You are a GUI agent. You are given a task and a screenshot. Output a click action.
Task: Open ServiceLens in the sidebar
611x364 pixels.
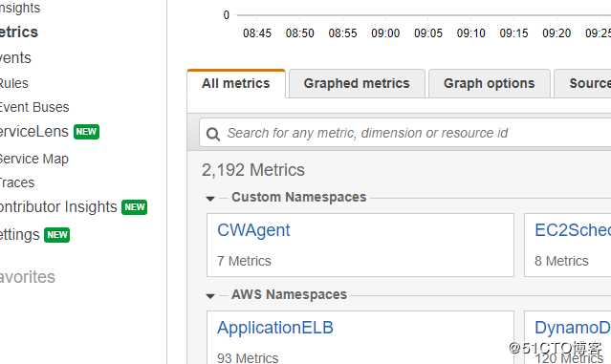click(x=33, y=132)
